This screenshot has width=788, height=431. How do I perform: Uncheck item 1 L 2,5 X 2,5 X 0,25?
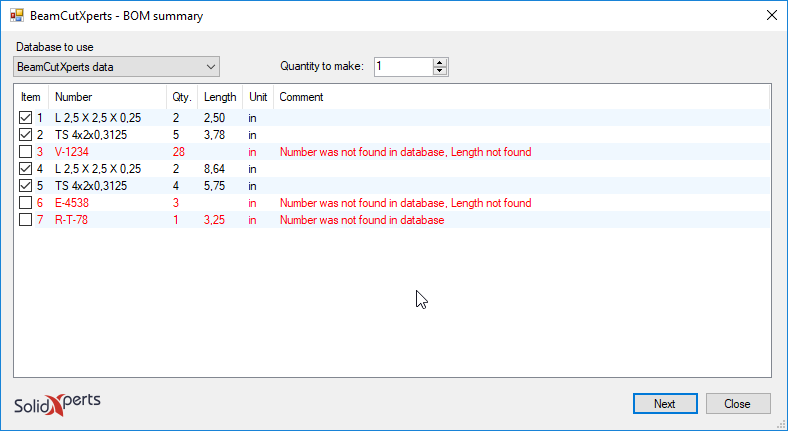click(25, 118)
